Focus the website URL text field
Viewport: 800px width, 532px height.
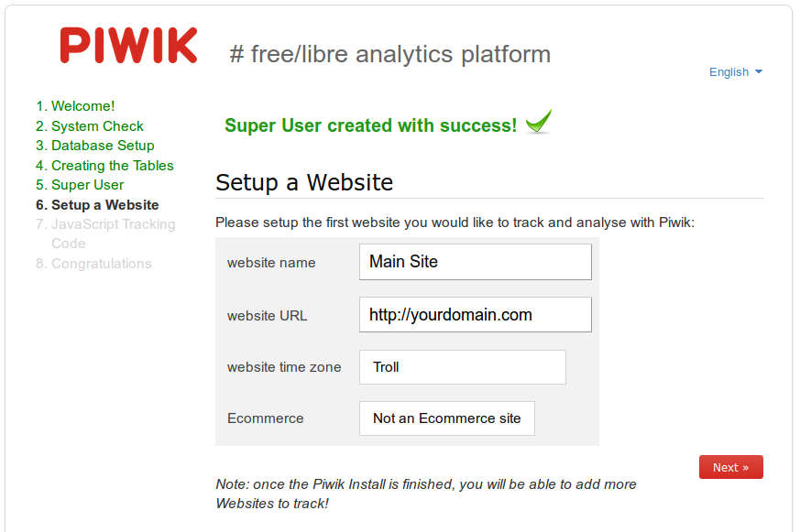[x=476, y=315]
